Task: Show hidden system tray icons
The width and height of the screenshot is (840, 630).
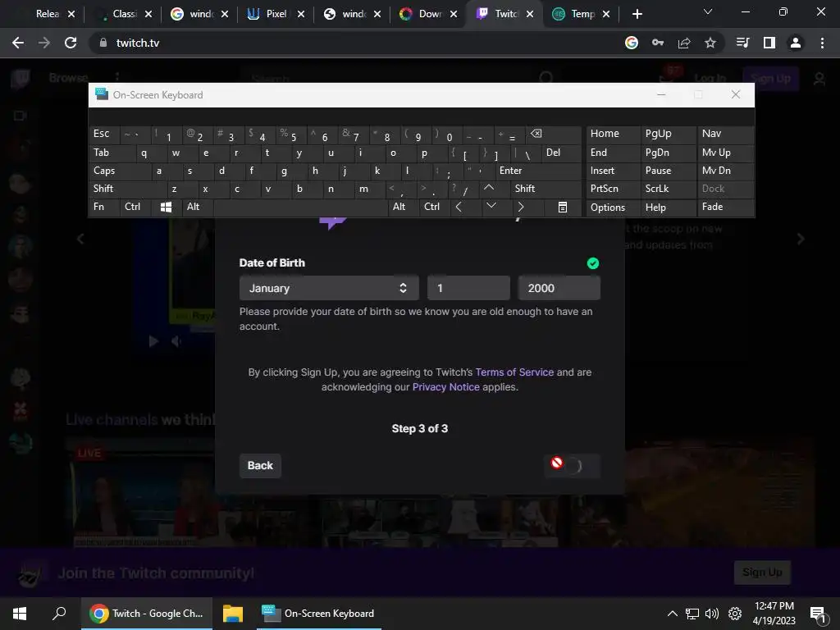Action: coord(673,614)
